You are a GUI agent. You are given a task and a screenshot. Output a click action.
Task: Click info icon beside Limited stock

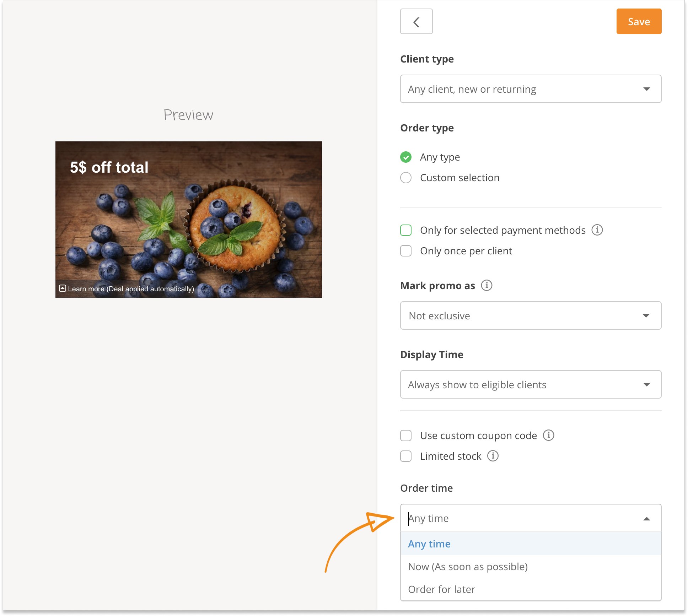[493, 456]
